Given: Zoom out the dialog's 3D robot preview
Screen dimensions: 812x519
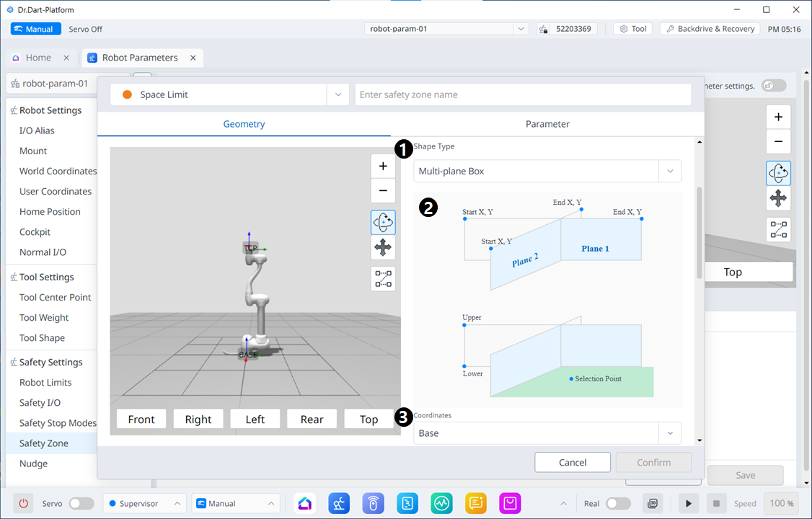Looking at the screenshot, I should pyautogui.click(x=383, y=191).
